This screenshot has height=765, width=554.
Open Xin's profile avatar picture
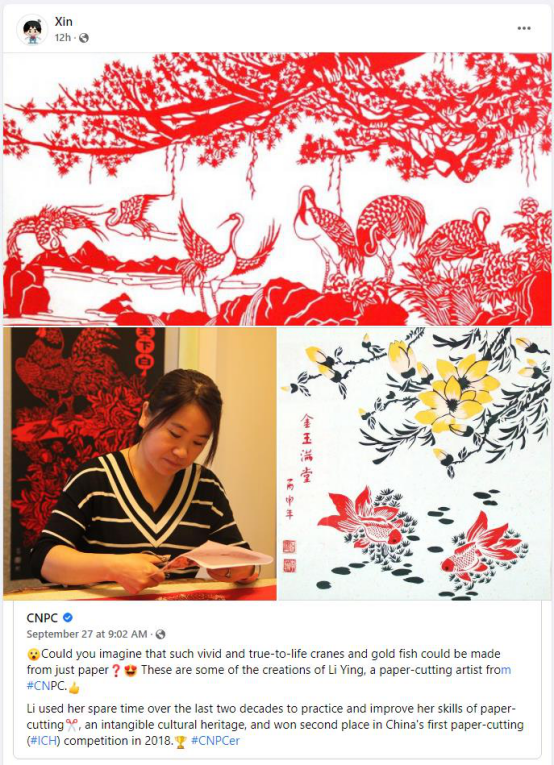coord(32,30)
